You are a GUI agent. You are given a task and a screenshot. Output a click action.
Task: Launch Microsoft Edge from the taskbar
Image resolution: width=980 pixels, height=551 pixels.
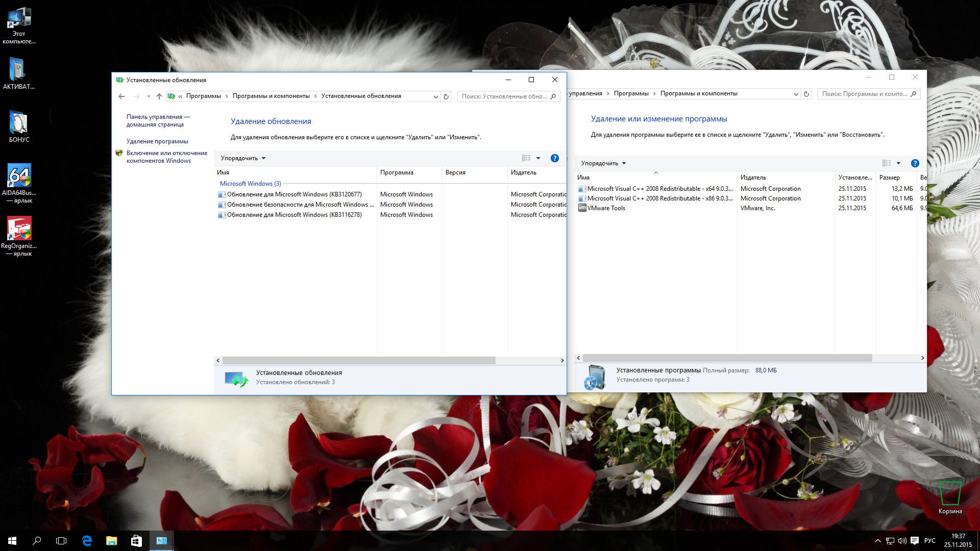point(87,541)
